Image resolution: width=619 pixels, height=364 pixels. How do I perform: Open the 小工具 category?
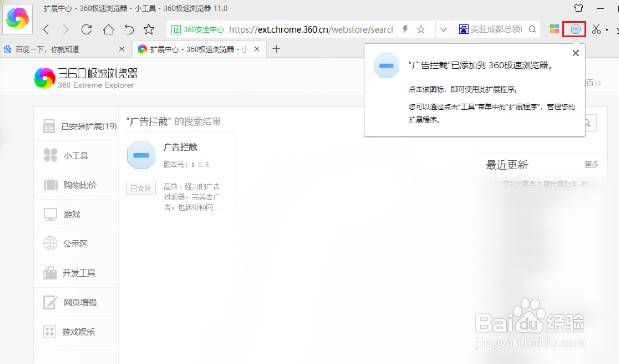pos(76,156)
